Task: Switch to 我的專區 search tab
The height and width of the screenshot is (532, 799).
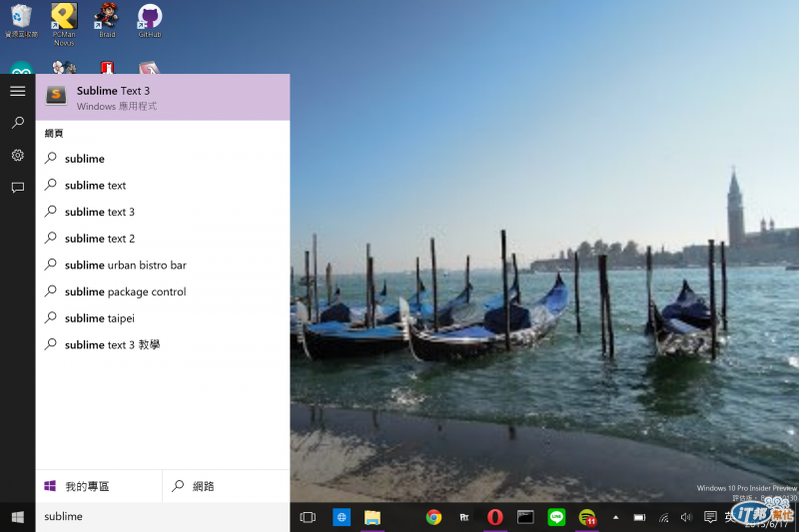Action: (x=99, y=486)
